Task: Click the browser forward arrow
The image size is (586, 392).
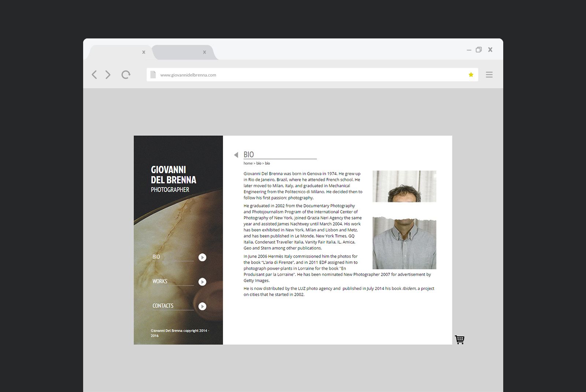Action: point(108,75)
